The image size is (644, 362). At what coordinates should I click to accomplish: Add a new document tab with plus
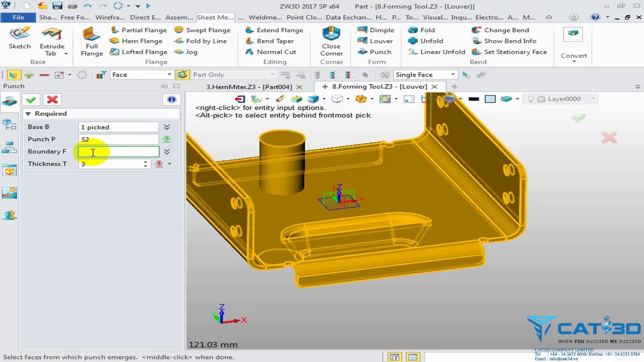pyautogui.click(x=454, y=86)
